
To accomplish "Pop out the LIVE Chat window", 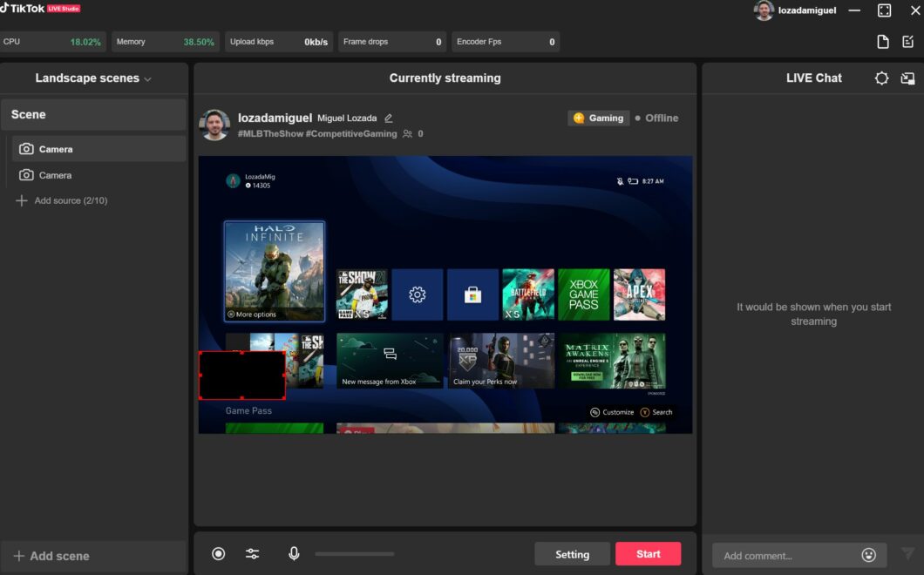I will tap(907, 78).
